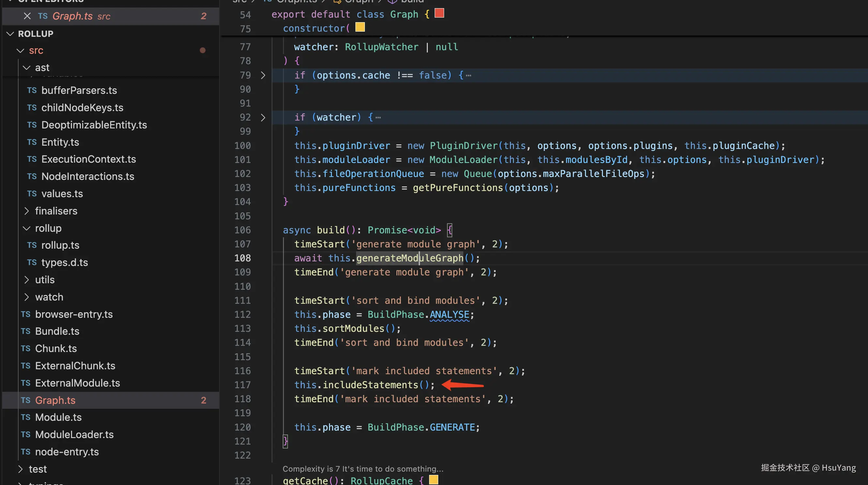Image resolution: width=868 pixels, height=485 pixels.
Task: Open ExternalModule.ts in the file tree
Action: (77, 383)
